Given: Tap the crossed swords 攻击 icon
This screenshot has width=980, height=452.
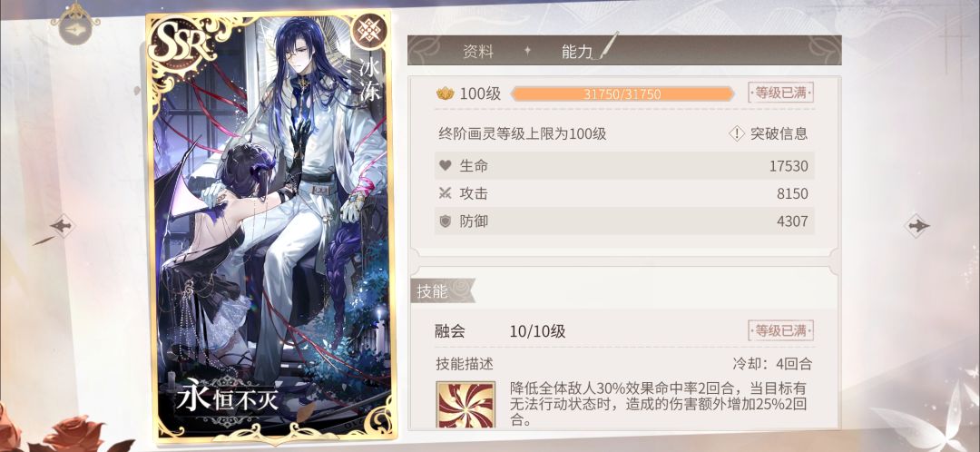Looking at the screenshot, I should 445,193.
